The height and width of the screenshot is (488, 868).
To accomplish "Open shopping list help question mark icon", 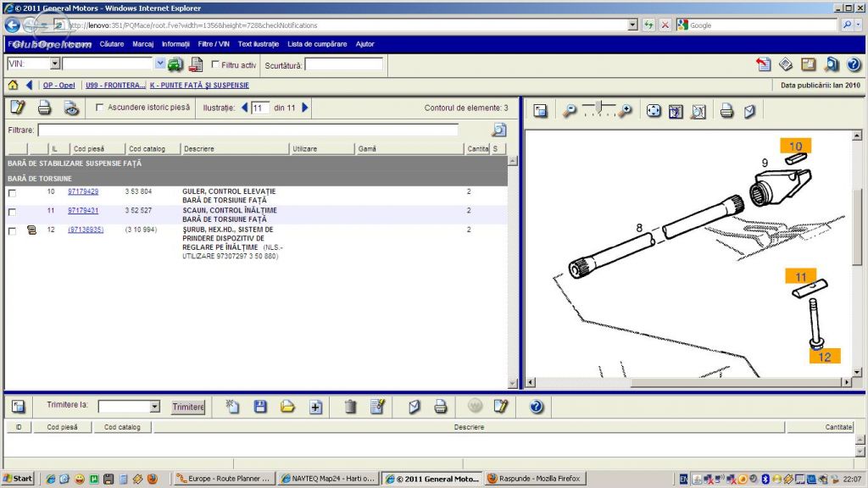I will 536,407.
